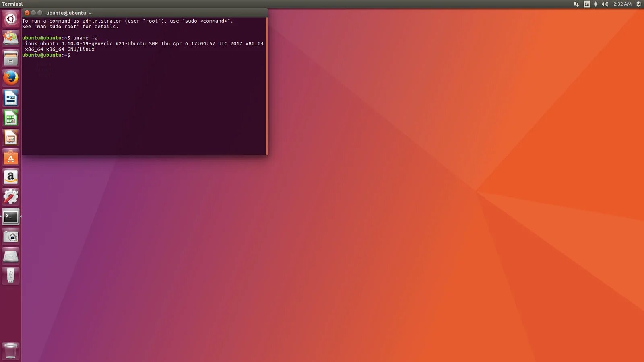This screenshot has width=644, height=362.
Task: Click the kernel output line starting 'Linux ubuntu 4.10.0-19-generic'
Action: [x=143, y=43]
